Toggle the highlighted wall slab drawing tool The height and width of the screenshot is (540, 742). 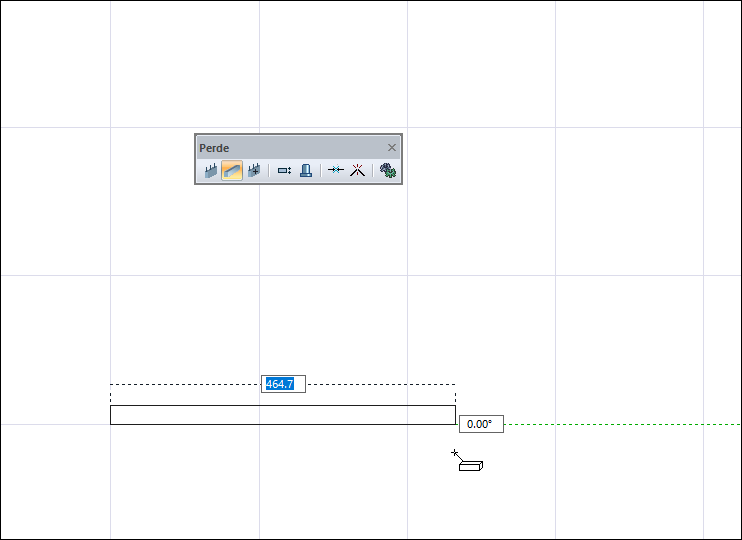coord(232,170)
